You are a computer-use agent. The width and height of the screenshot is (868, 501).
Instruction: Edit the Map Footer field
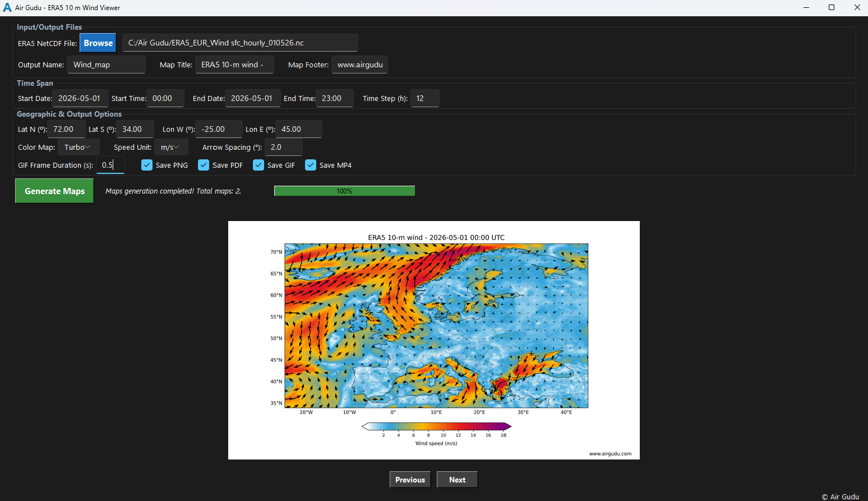pyautogui.click(x=359, y=65)
